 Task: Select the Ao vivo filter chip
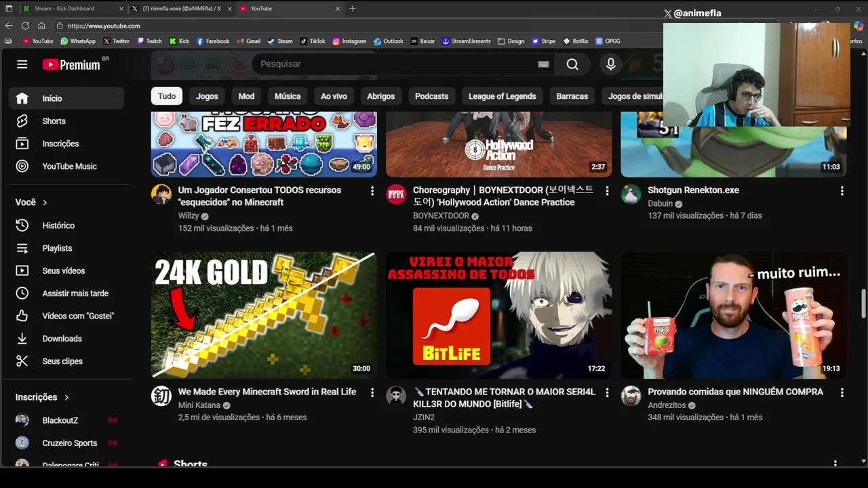pyautogui.click(x=334, y=96)
